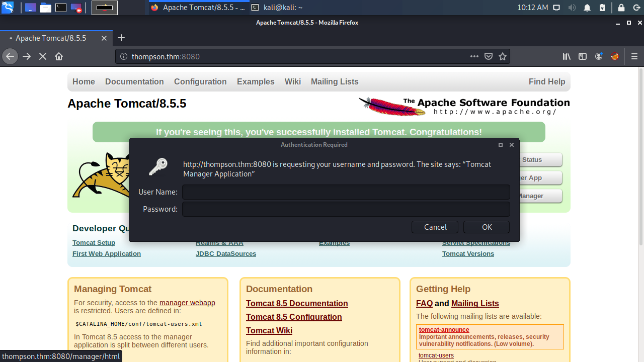Click the FAQ link under Getting Help

[424, 304]
